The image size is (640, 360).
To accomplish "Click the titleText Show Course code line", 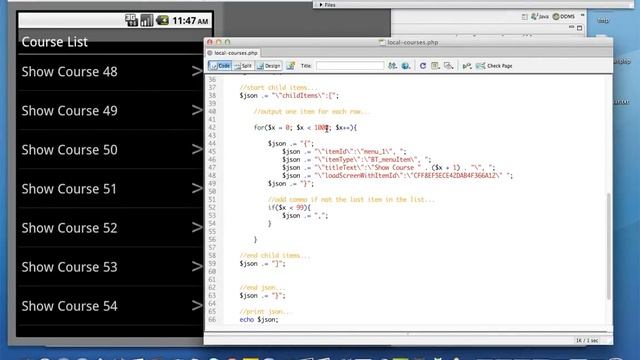I will (389, 167).
